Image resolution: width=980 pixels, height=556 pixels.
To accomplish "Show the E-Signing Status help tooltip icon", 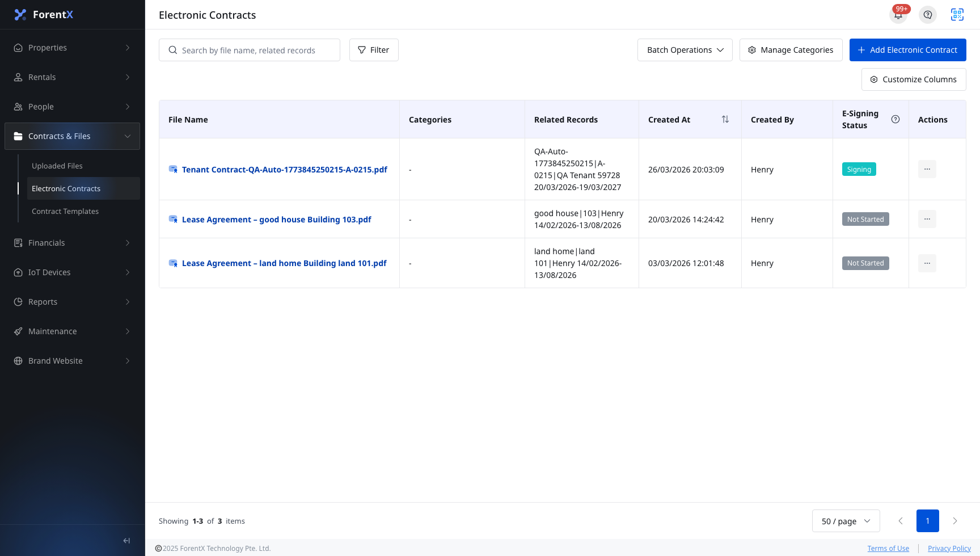I will point(895,119).
